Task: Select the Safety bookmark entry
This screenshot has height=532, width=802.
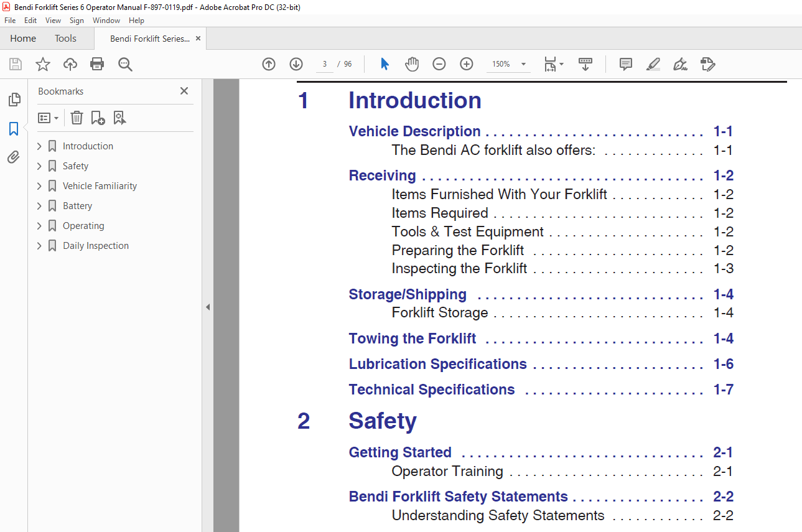Action: pos(75,166)
